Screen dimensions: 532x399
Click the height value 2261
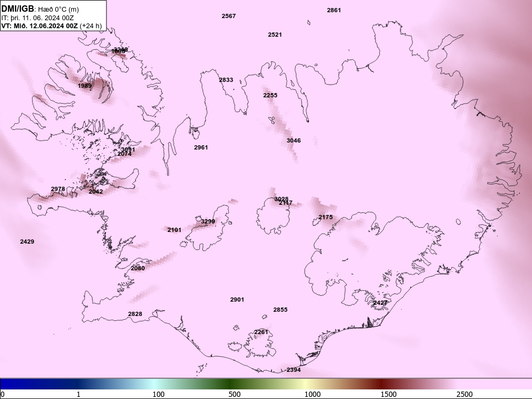[261, 332]
